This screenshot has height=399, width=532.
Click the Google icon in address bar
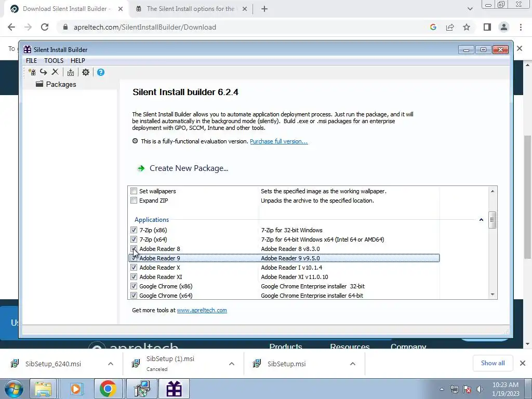pos(433,27)
